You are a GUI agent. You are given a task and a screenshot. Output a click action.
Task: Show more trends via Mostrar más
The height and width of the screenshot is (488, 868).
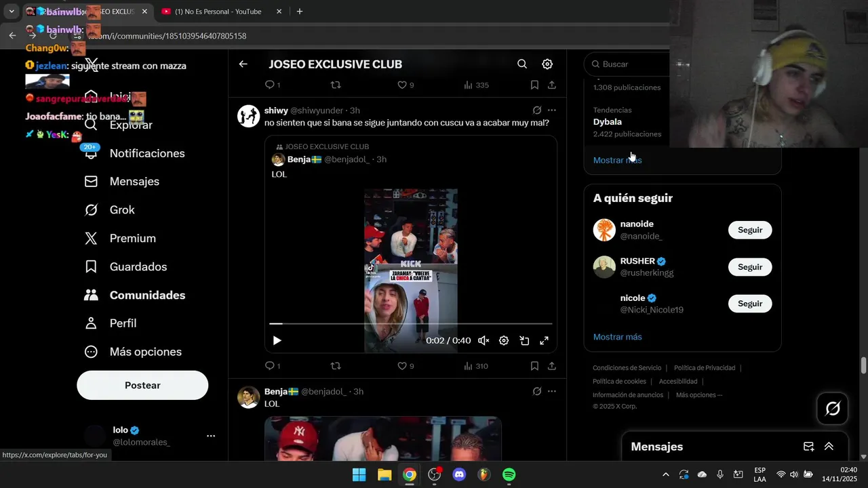pyautogui.click(x=617, y=160)
